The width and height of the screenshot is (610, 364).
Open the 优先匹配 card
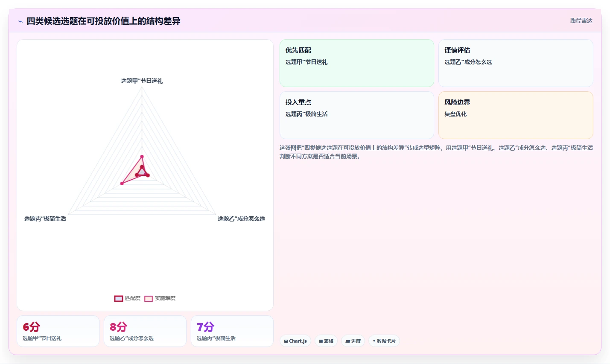357,63
